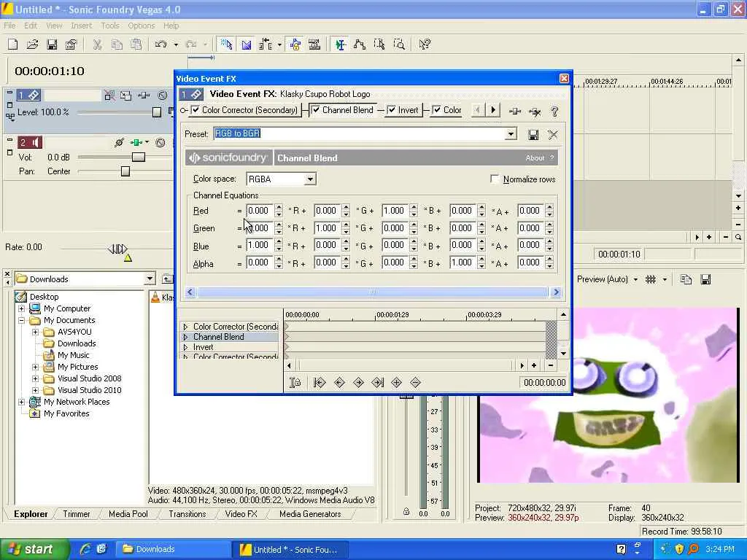Click the Delete Preset X icon
Screen dimensions: 747x560
pyautogui.click(x=553, y=135)
